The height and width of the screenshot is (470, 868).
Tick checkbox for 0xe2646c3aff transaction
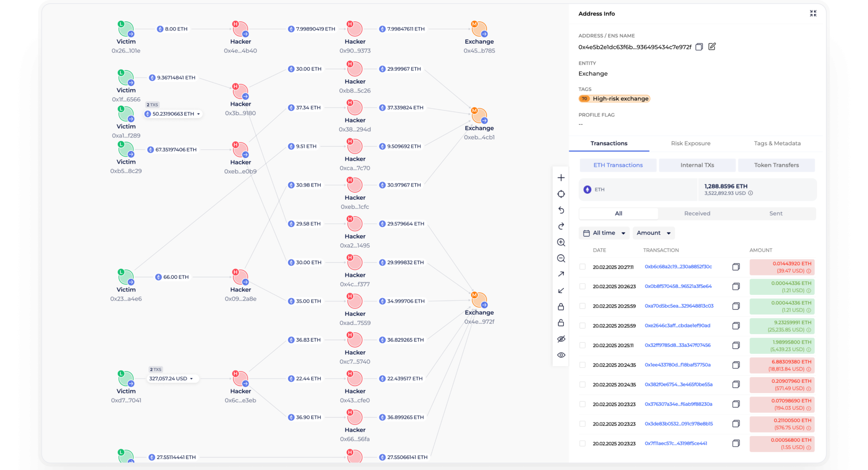pos(583,326)
